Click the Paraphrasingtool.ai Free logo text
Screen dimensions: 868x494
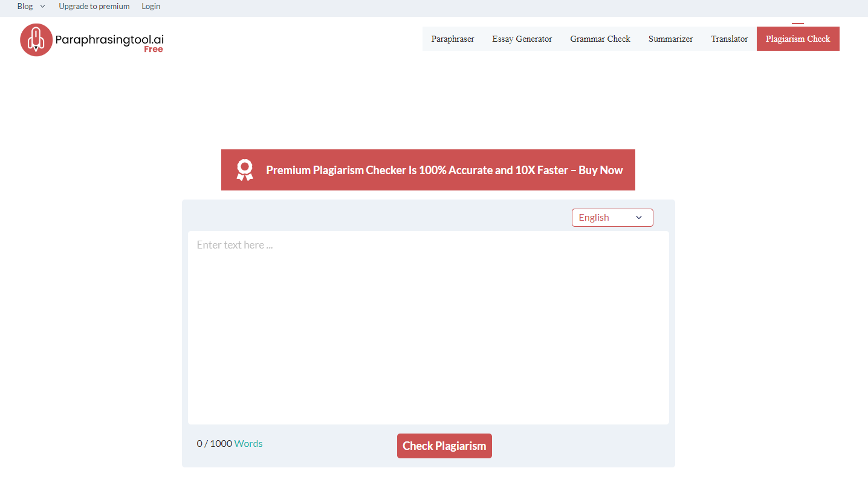(109, 42)
